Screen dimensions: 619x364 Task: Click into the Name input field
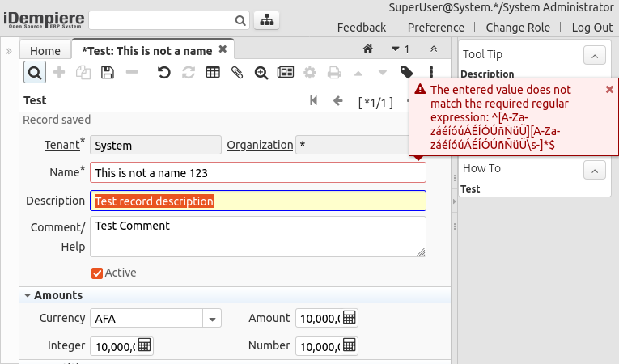257,172
